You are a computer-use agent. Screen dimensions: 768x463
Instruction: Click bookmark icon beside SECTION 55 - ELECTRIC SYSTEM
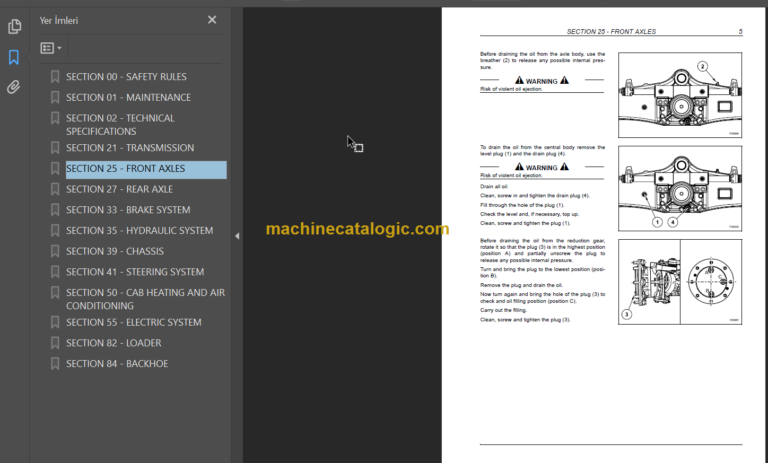tap(55, 322)
